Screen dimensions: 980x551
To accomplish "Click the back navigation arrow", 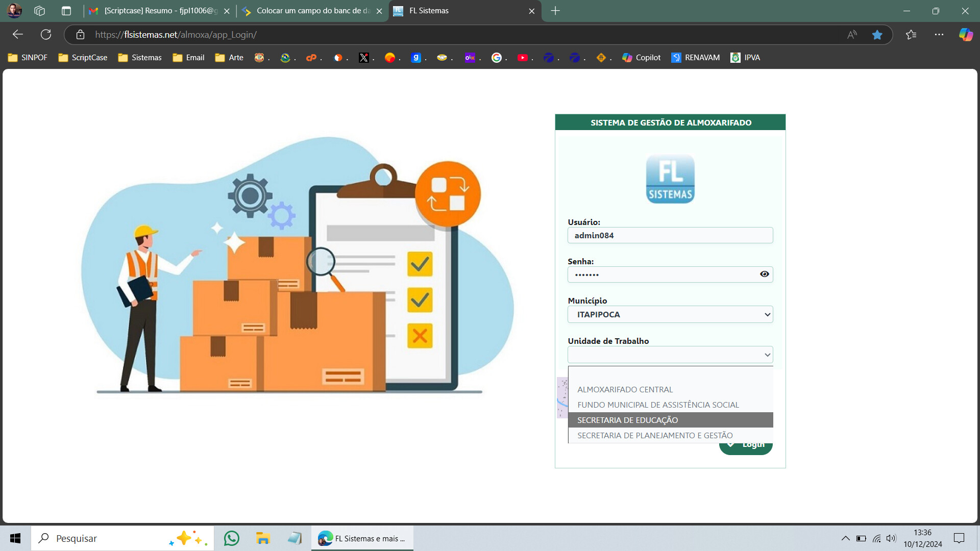I will pyautogui.click(x=18, y=35).
